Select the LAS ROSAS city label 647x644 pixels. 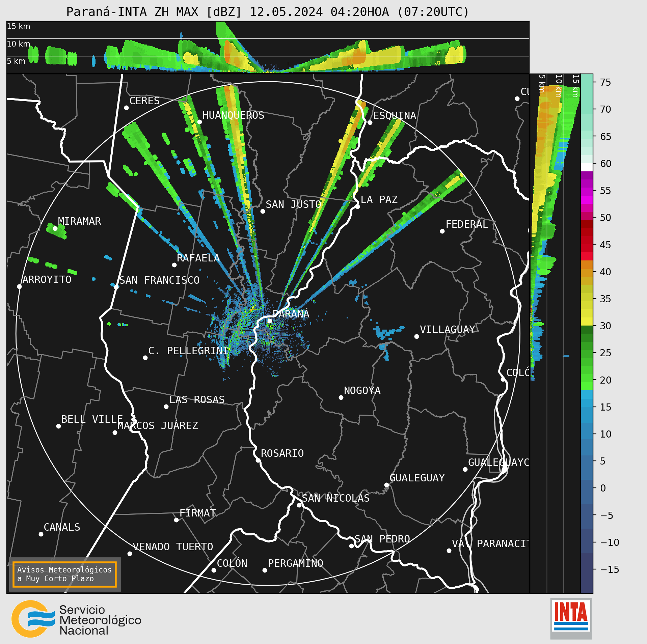[x=197, y=399]
